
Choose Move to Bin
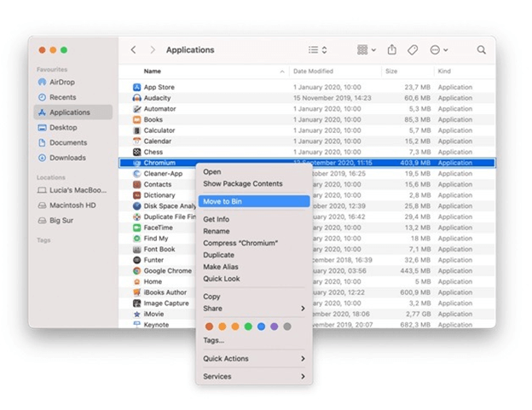[254, 201]
